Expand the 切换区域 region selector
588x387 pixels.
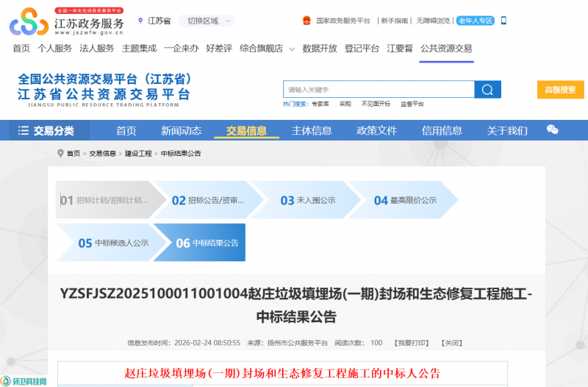pyautogui.click(x=207, y=21)
